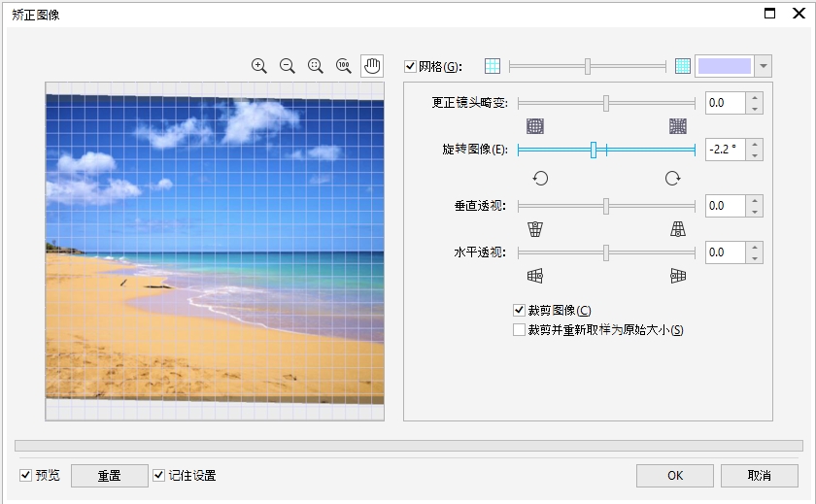The width and height of the screenshot is (816, 504).
Task: Increase rotation angle with up stepper
Action: click(x=755, y=144)
